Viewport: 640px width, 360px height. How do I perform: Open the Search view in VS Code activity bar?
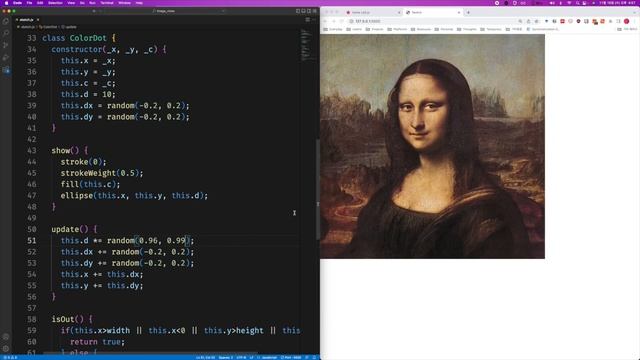pos(6,33)
